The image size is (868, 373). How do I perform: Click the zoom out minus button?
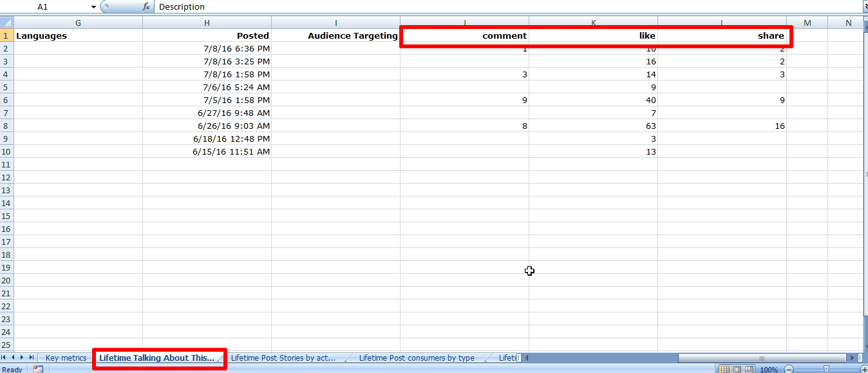789,370
